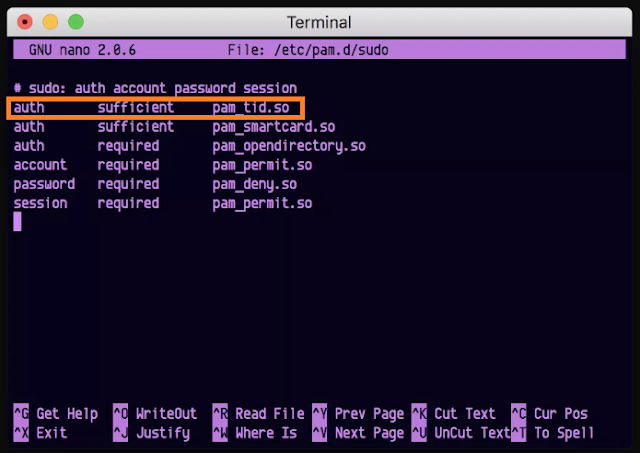Screen dimensions: 640x453
Task: Click the green zoom window button
Action: click(76, 22)
